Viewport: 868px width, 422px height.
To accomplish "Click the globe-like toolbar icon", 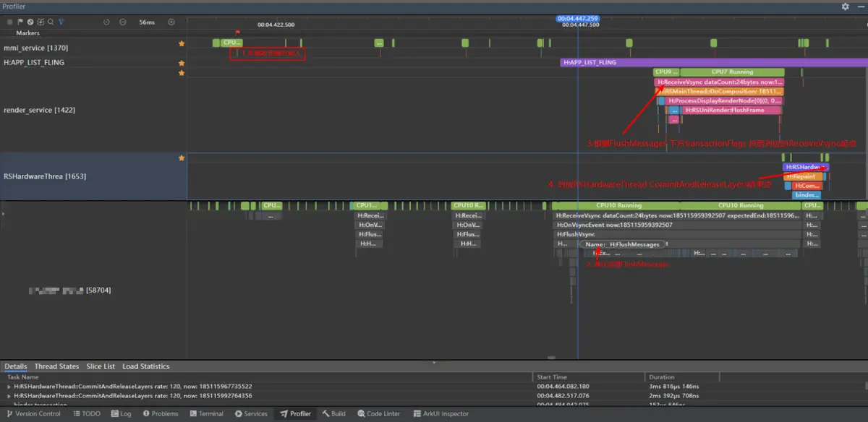I will pos(30,22).
